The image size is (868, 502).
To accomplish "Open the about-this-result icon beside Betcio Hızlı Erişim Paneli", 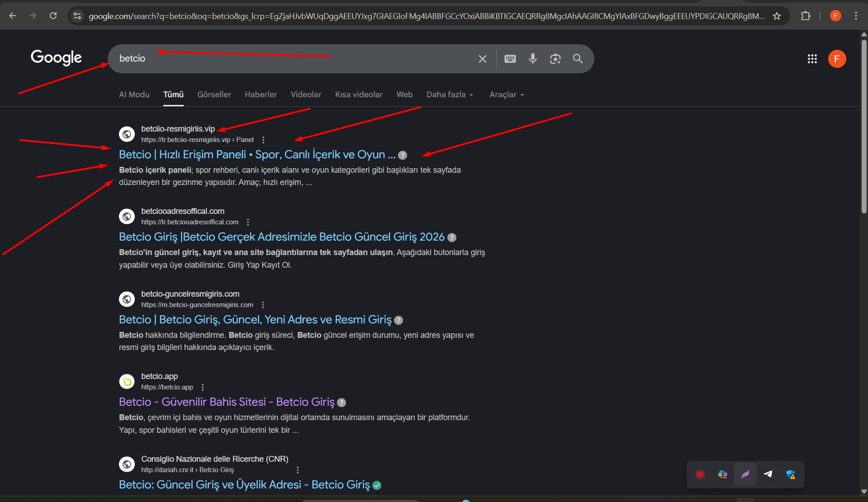I will coord(403,155).
